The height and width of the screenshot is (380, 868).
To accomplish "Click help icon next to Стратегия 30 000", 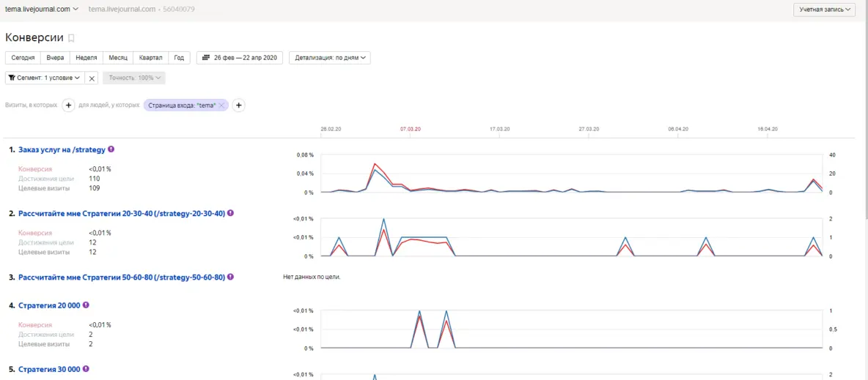I will coord(86,369).
